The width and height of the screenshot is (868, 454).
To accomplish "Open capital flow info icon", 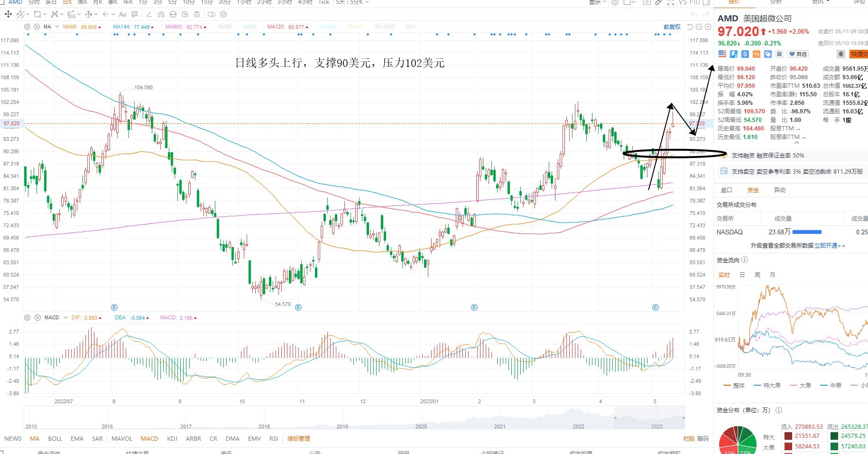I will (x=745, y=259).
